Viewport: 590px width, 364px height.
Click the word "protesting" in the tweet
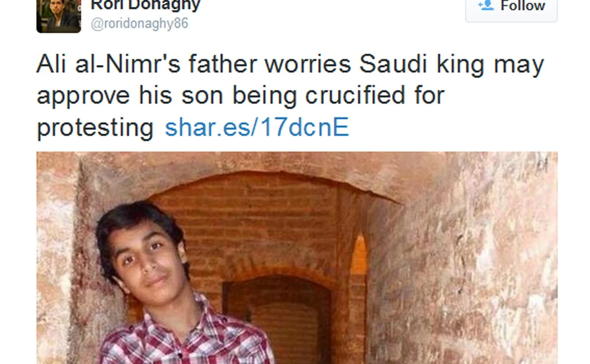pyautogui.click(x=95, y=128)
